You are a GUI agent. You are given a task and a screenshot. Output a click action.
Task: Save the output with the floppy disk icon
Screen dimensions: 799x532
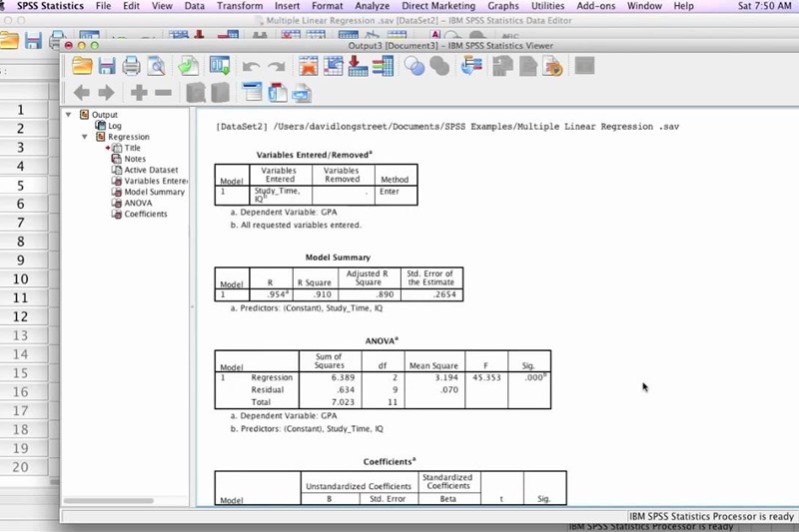107,67
